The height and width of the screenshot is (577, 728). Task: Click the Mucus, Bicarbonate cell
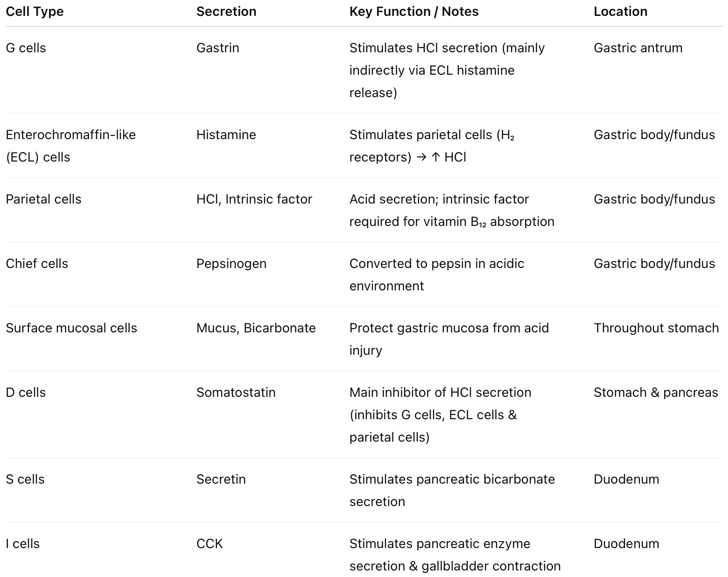point(256,328)
